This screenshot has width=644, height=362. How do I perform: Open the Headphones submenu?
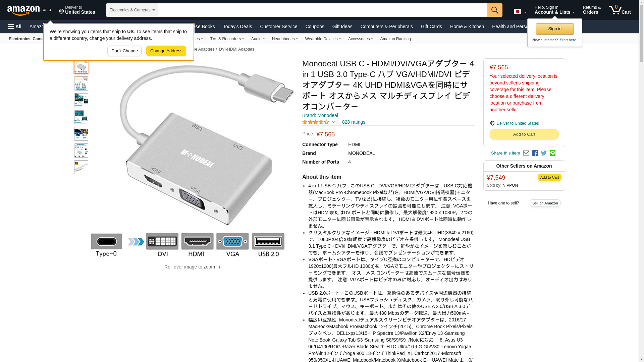pyautogui.click(x=285, y=39)
